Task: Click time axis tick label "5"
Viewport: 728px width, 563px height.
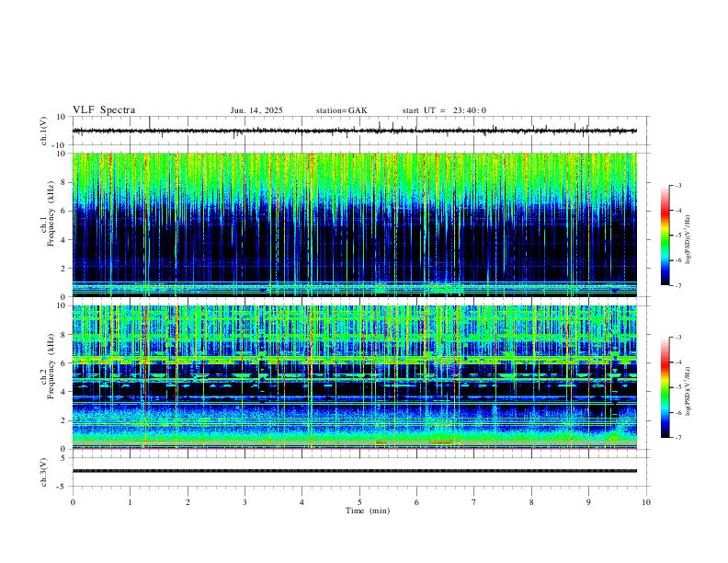Action: click(x=359, y=502)
